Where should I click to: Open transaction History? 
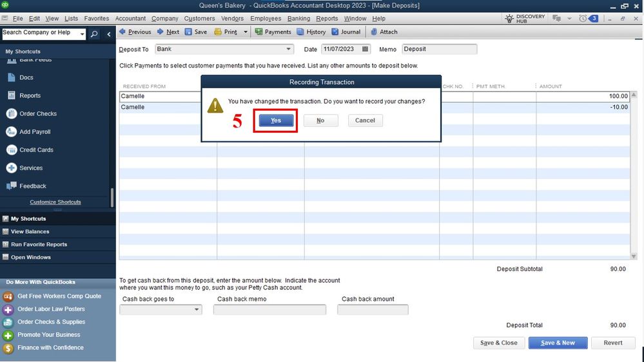pos(311,32)
